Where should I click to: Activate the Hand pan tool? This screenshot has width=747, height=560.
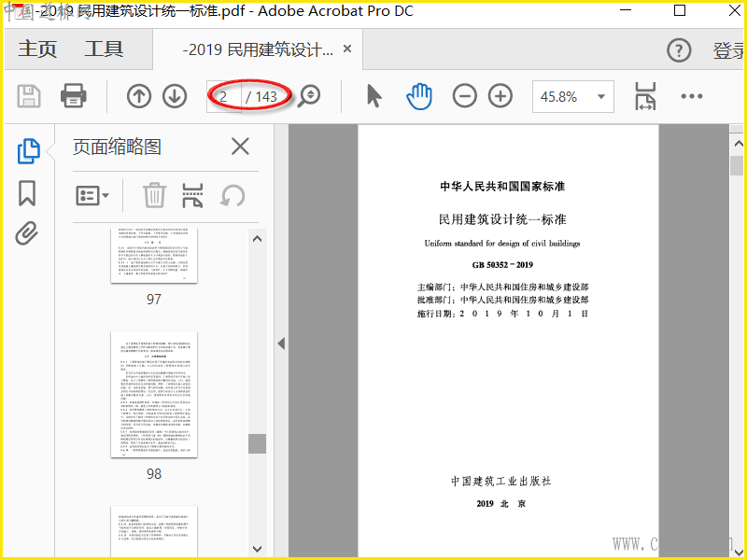(419, 97)
